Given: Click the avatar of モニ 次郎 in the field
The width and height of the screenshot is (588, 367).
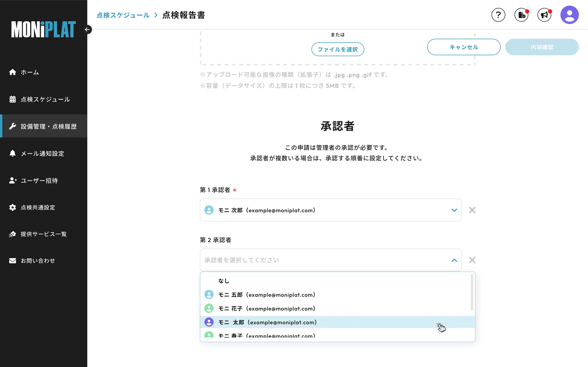Looking at the screenshot, I should (209, 210).
